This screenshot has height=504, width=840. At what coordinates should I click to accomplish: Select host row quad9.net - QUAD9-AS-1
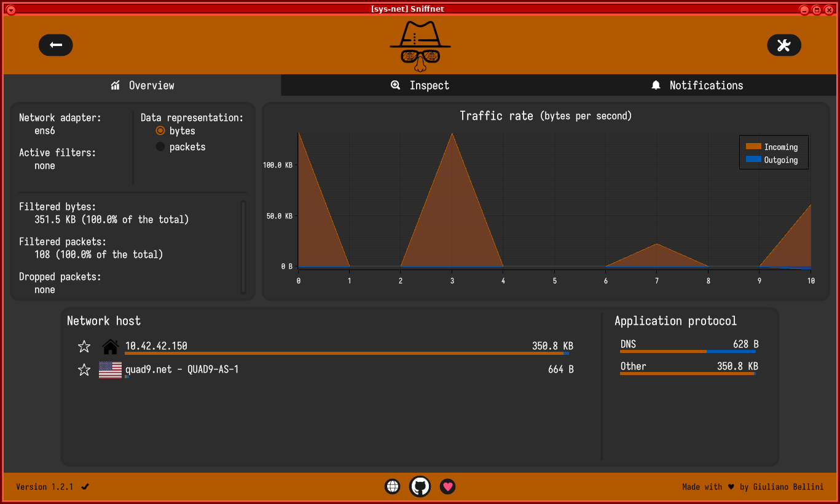point(326,370)
